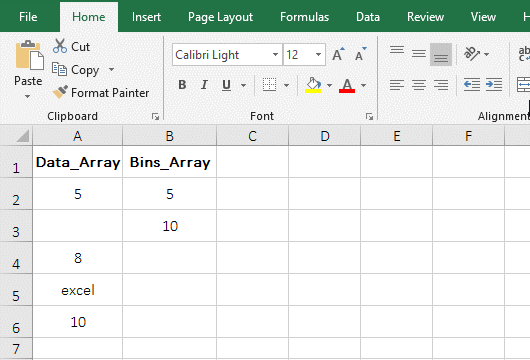Select Center horizontal alignment icon

[419, 85]
